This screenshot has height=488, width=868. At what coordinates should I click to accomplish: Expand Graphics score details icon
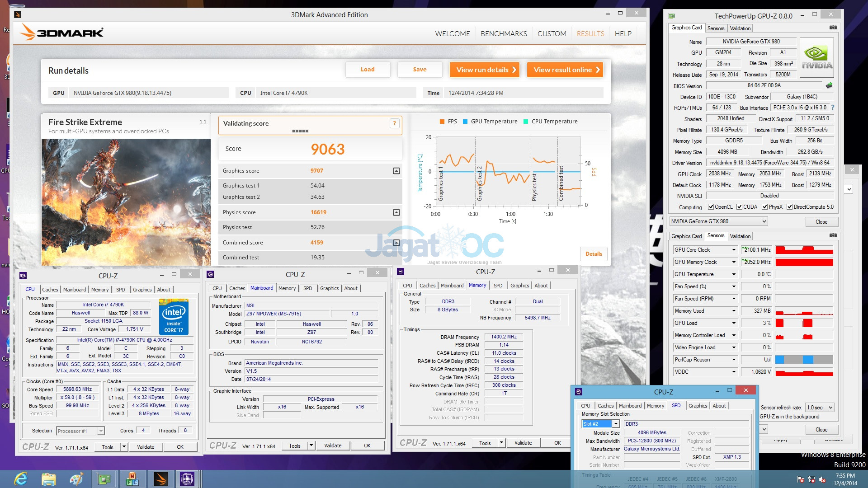coord(396,171)
